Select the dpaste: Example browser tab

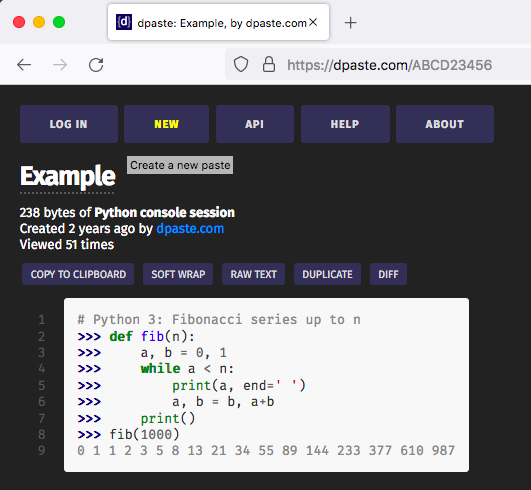218,22
